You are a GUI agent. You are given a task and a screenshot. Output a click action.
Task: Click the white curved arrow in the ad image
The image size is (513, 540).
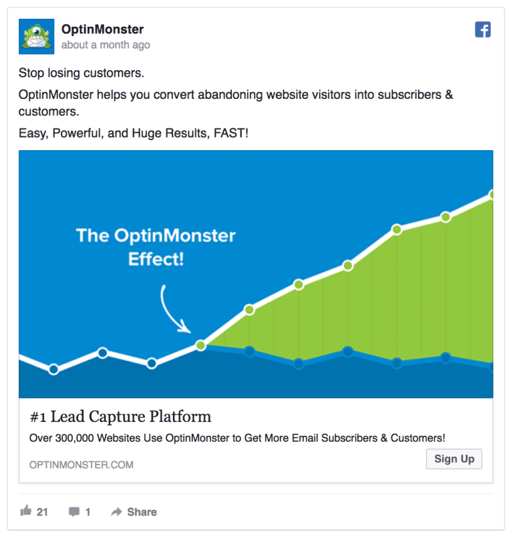point(174,309)
